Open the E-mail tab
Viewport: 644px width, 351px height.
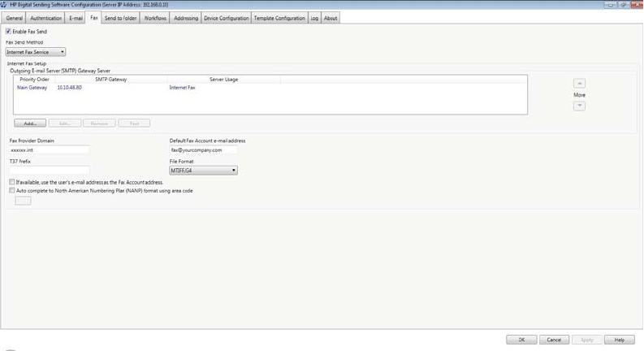pyautogui.click(x=76, y=18)
